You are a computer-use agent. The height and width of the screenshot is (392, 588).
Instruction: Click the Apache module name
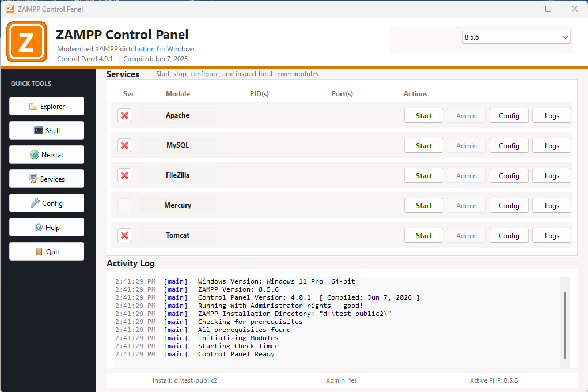pyautogui.click(x=178, y=115)
